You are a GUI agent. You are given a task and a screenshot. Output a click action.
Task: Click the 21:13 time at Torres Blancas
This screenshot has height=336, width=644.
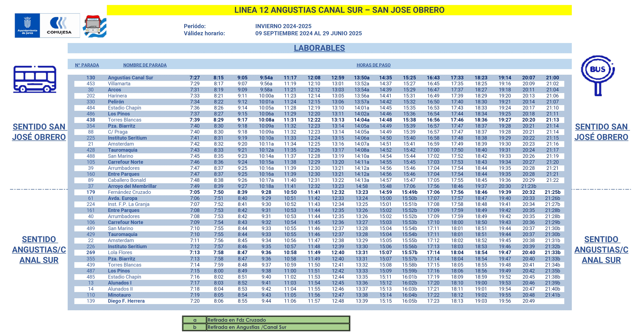552,120
